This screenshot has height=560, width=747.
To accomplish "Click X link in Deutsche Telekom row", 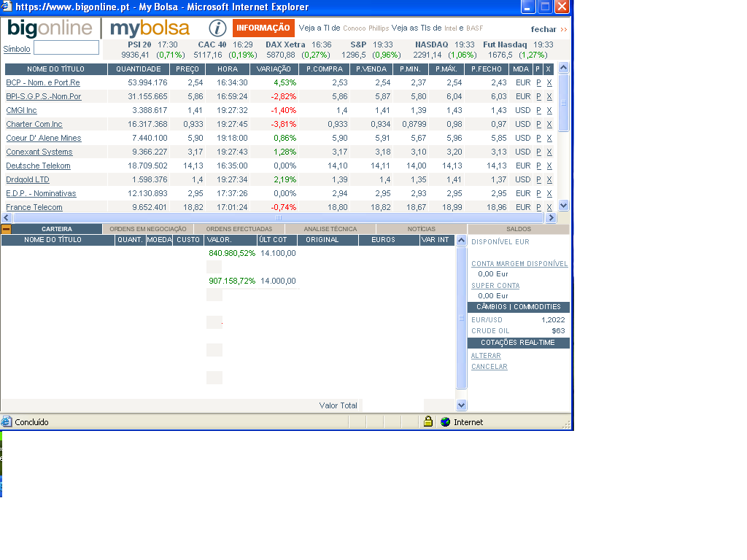I will point(549,166).
